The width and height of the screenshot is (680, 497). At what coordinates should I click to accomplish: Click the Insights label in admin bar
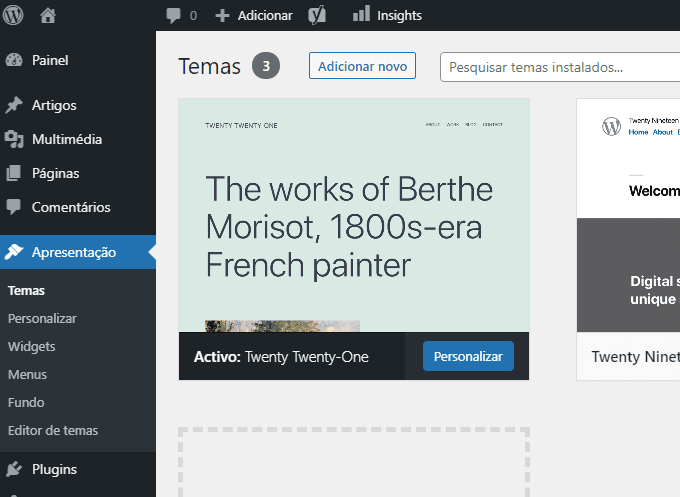(399, 16)
